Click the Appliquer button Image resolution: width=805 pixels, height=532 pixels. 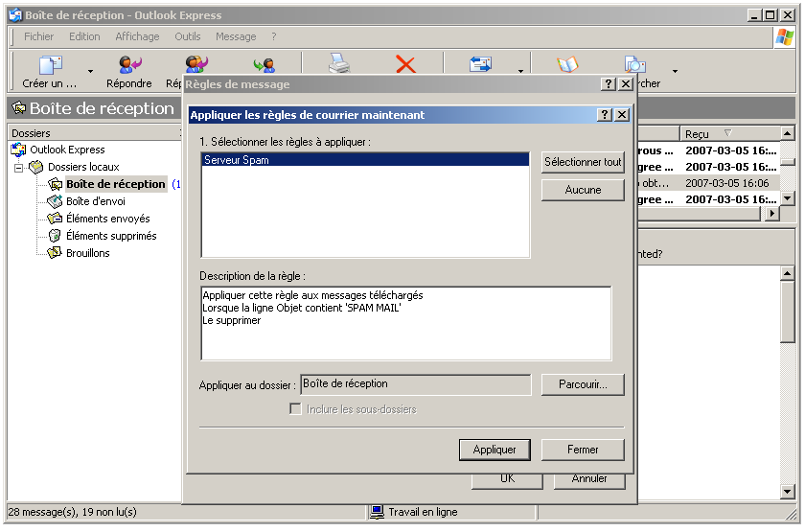pyautogui.click(x=494, y=450)
